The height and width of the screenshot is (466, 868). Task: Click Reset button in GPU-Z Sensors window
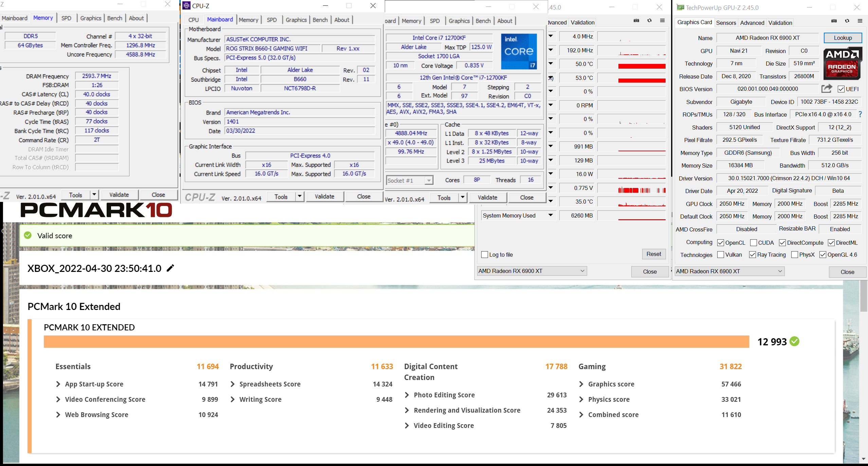point(654,254)
